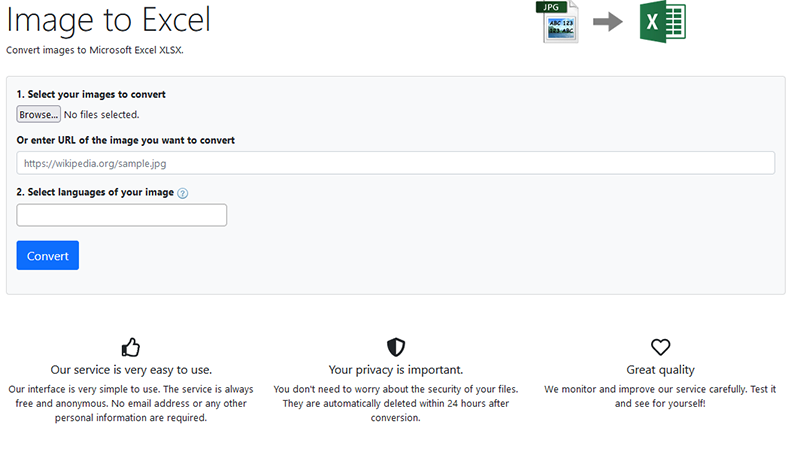800x450 pixels.
Task: Click the heart icon above Great quality
Action: coord(660,347)
